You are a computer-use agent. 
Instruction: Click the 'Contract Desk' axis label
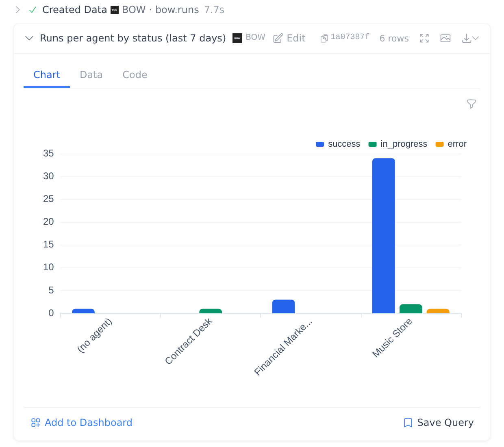[189, 341]
